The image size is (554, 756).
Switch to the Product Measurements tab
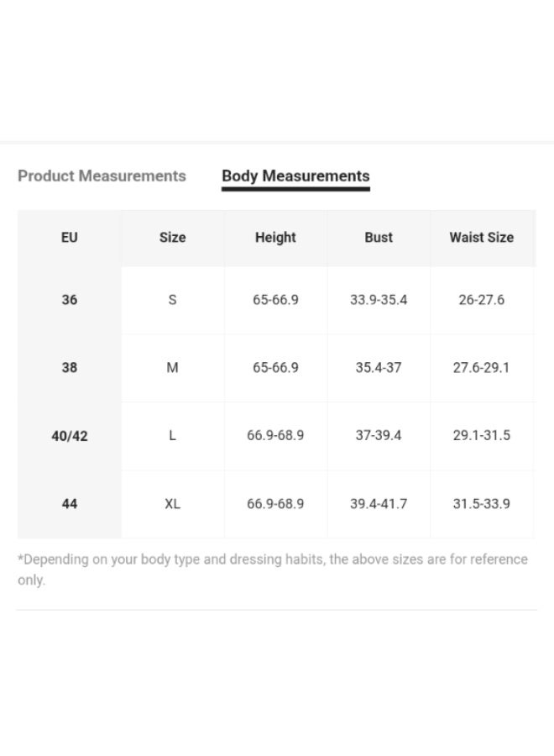click(x=102, y=176)
